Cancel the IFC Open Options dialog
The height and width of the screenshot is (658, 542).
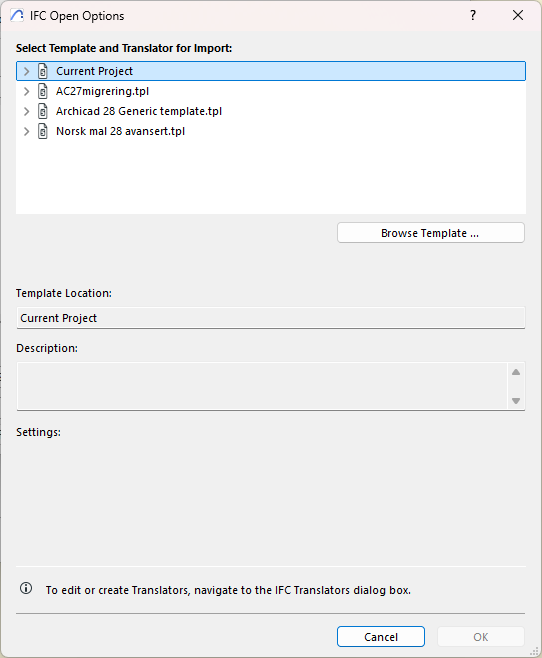pos(380,637)
